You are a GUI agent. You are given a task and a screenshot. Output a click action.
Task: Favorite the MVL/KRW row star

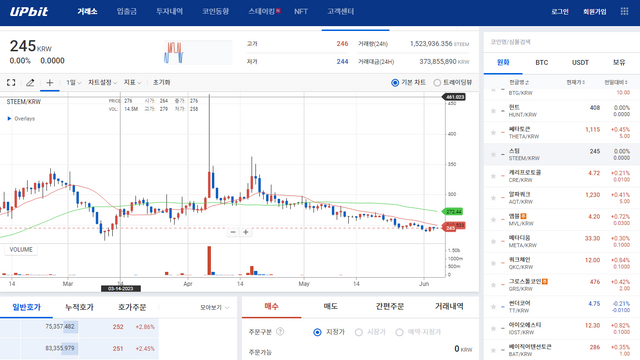click(x=493, y=220)
